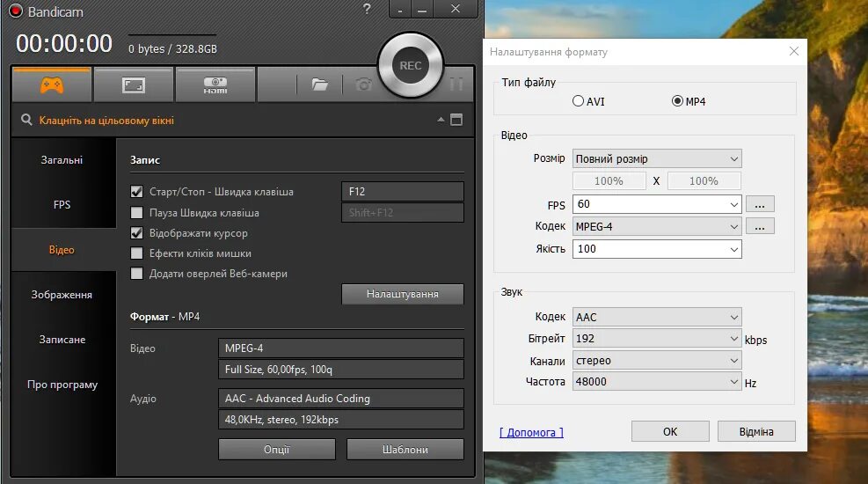Image resolution: width=868 pixels, height=484 pixels.
Task: Click the F12 hotkey field
Action: pyautogui.click(x=403, y=192)
